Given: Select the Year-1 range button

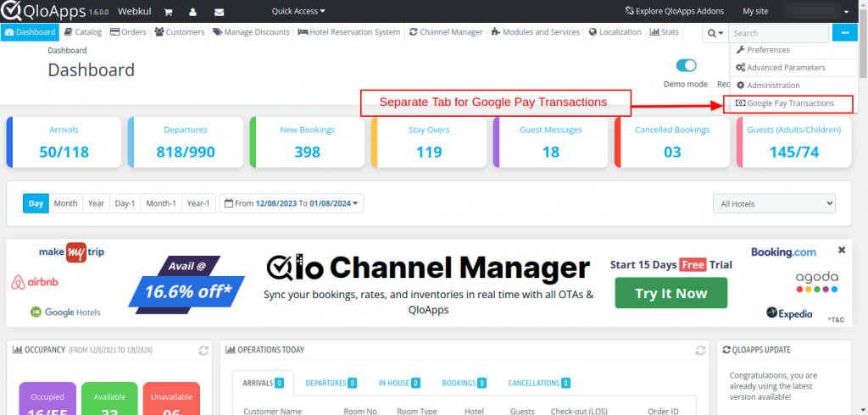Looking at the screenshot, I should pyautogui.click(x=198, y=203).
